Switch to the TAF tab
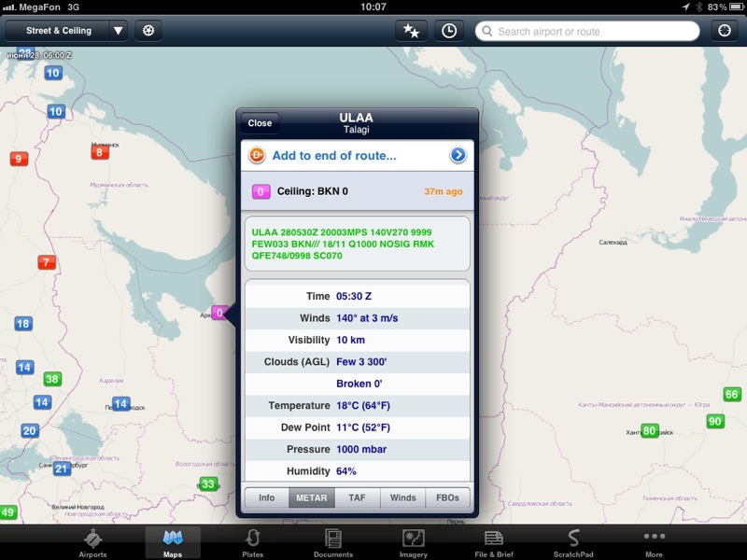The image size is (747, 560). [357, 498]
